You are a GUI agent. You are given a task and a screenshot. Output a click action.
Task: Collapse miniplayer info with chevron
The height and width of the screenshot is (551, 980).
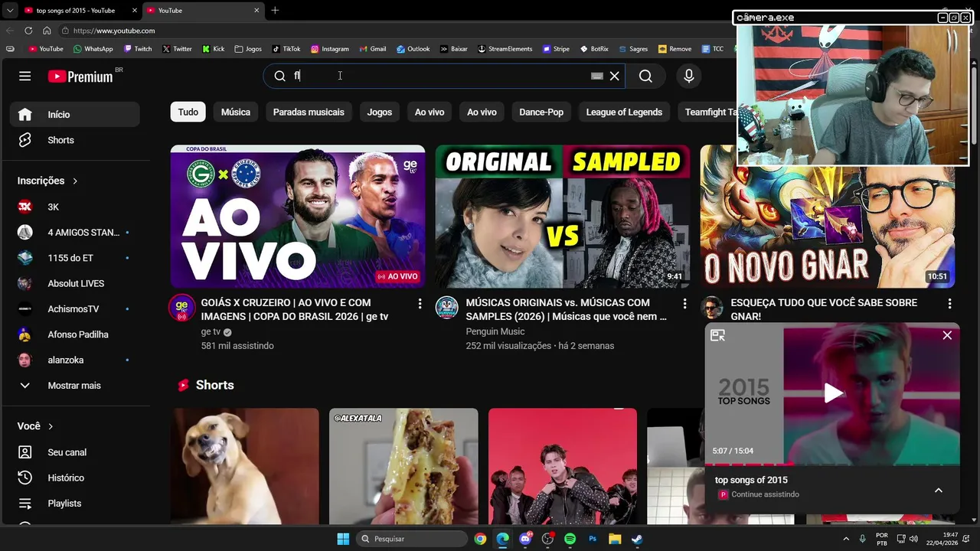coord(939,491)
